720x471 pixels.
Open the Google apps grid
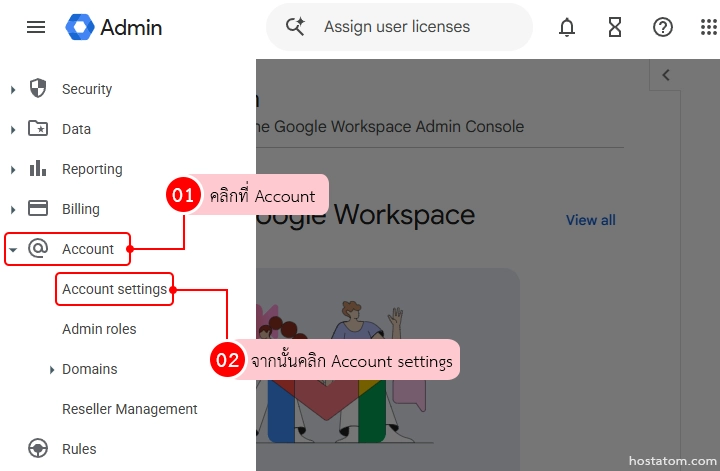[709, 27]
